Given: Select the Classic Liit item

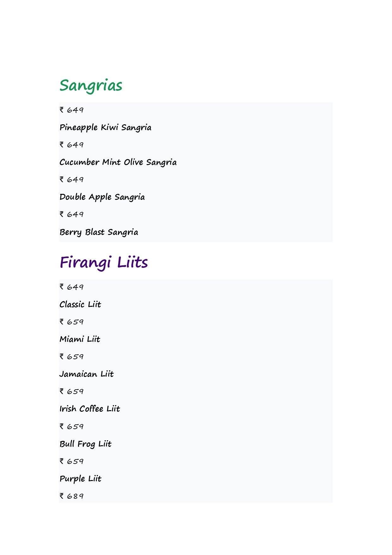Looking at the screenshot, I should [x=80, y=305].
